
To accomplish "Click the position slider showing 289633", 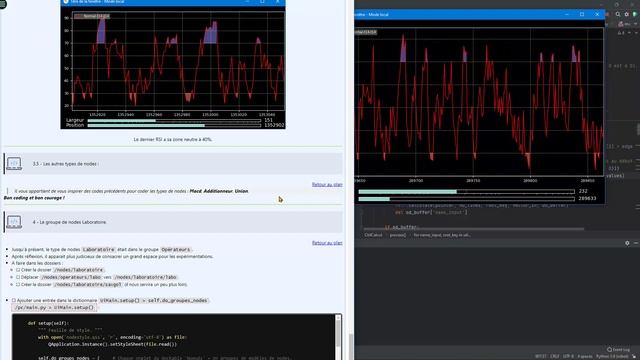I will pos(466,199).
